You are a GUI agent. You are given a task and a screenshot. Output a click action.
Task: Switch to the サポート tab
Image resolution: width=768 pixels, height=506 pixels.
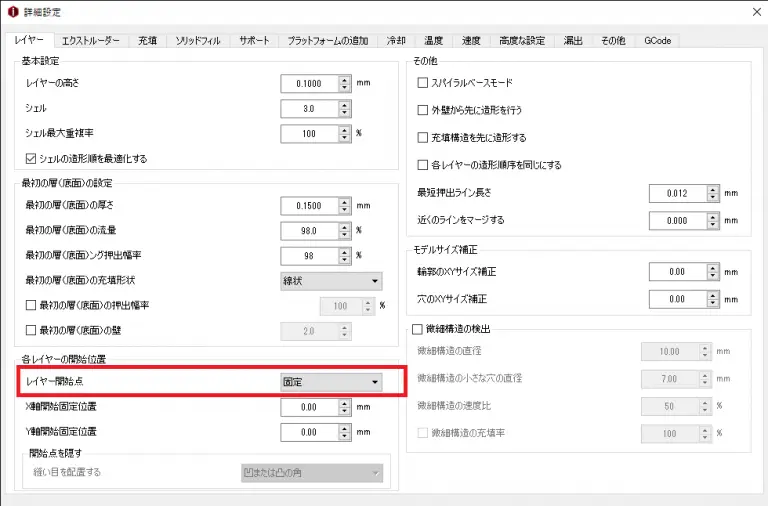pos(254,41)
